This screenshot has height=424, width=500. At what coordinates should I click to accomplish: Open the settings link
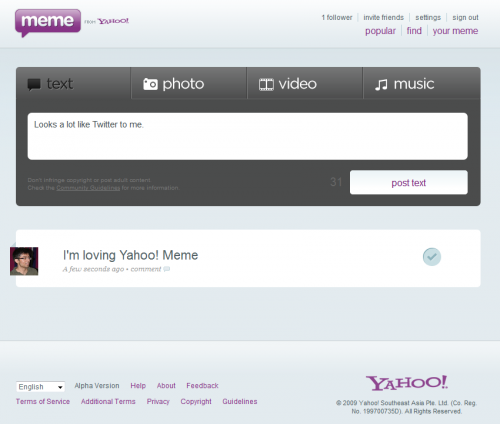click(428, 17)
